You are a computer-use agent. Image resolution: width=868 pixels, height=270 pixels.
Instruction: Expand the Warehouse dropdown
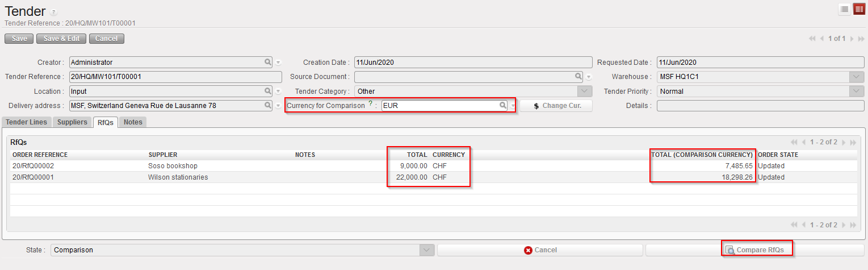[x=856, y=77]
